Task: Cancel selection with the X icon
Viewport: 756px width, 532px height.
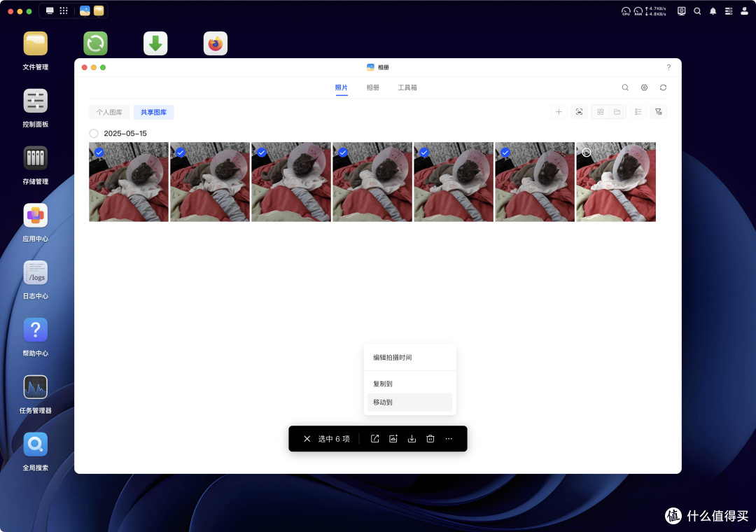Action: click(307, 439)
